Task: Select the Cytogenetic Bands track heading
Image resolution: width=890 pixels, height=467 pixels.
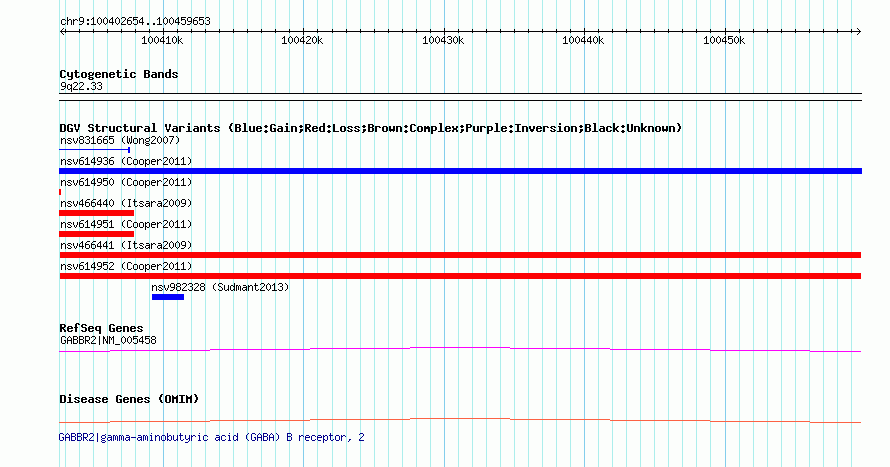Action: pos(119,74)
